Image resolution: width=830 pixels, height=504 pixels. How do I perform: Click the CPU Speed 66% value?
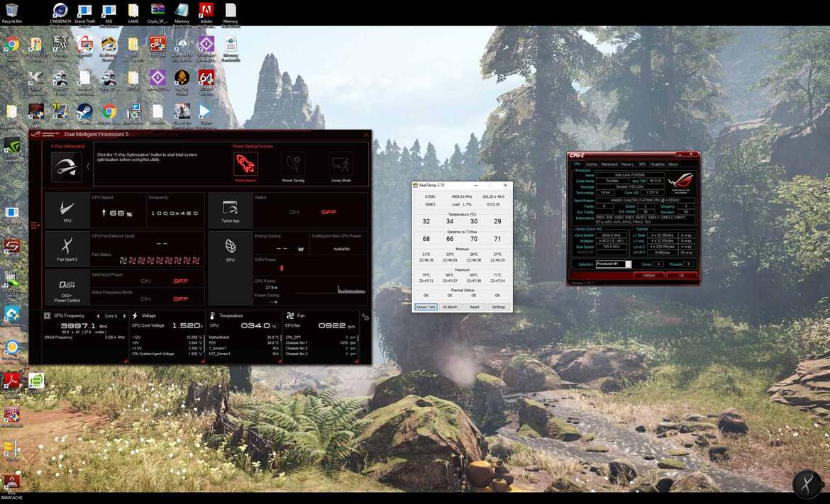pos(117,213)
